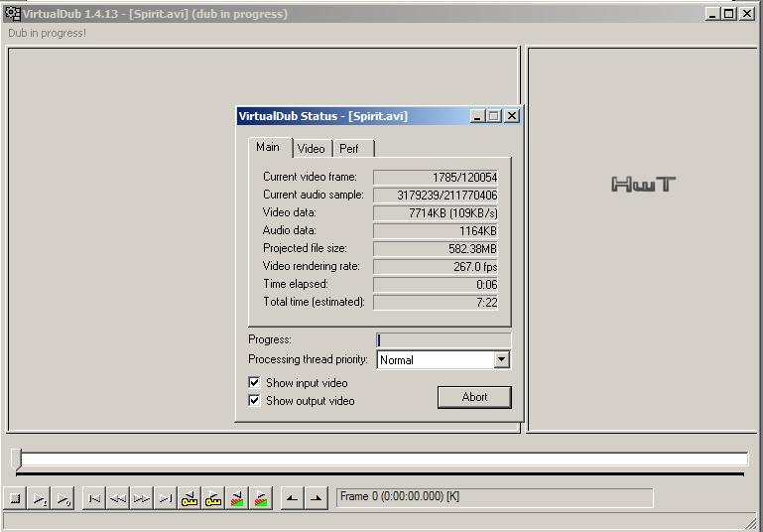Go to next keyframe (yellow key, right)
Viewport: 763px width, 532px height.
click(x=213, y=498)
